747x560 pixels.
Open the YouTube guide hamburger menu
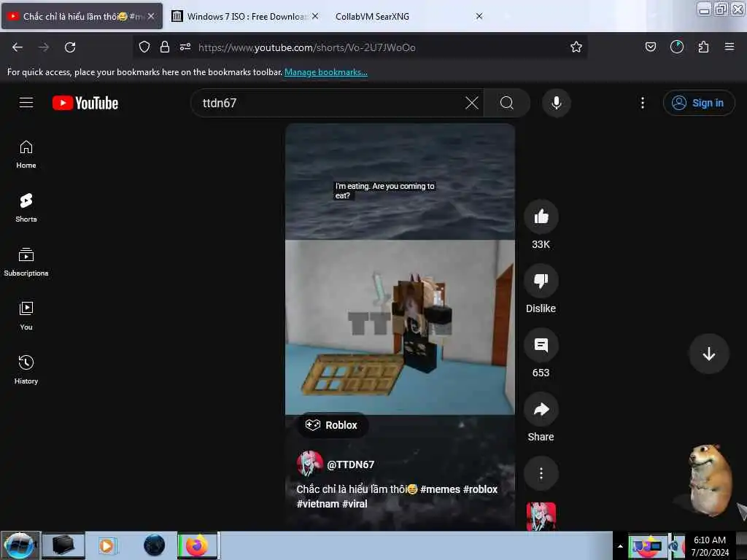(26, 103)
